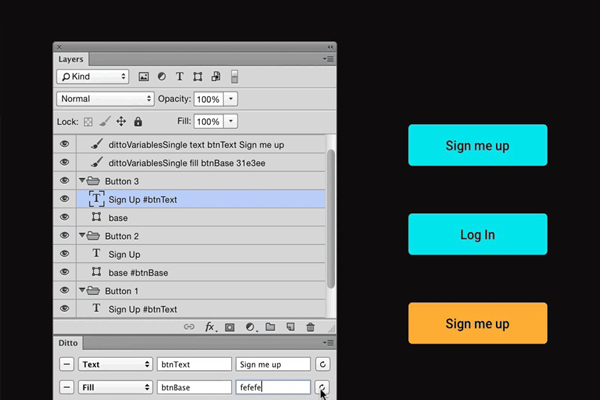
Task: Create a new layer icon
Action: tap(290, 327)
